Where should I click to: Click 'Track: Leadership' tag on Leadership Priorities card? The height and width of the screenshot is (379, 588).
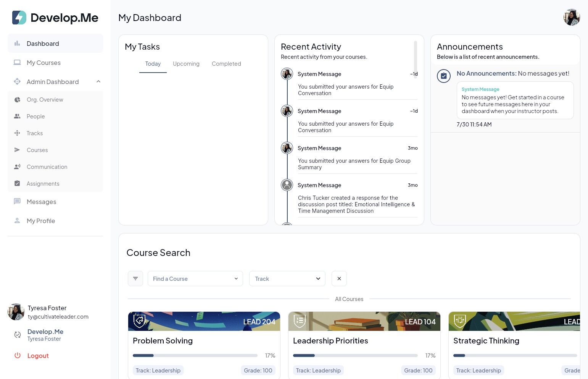coord(319,370)
